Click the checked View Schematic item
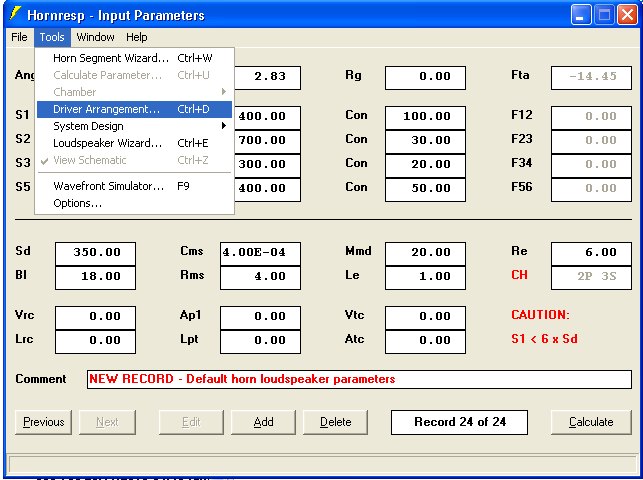 [135, 160]
